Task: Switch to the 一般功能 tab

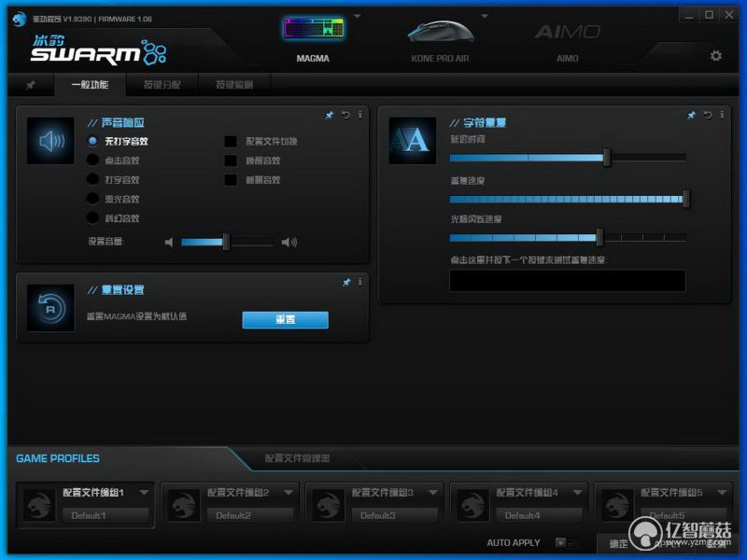Action: (x=90, y=85)
